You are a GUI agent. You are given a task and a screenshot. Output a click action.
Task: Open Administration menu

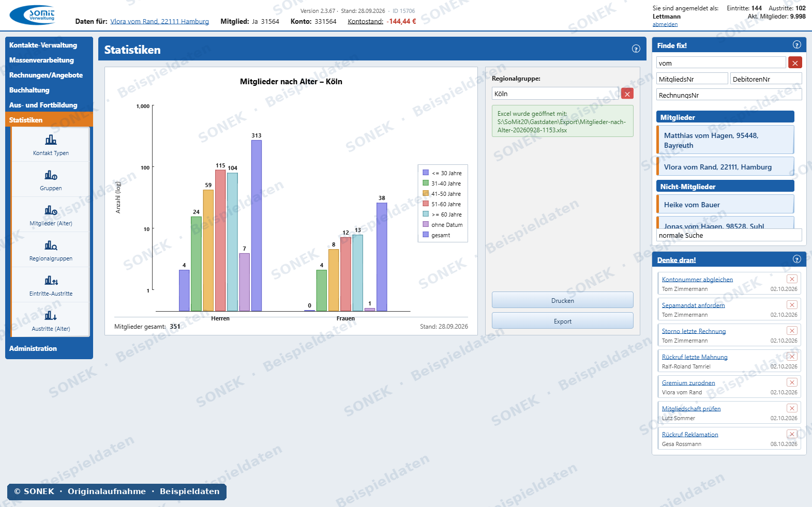pos(49,348)
